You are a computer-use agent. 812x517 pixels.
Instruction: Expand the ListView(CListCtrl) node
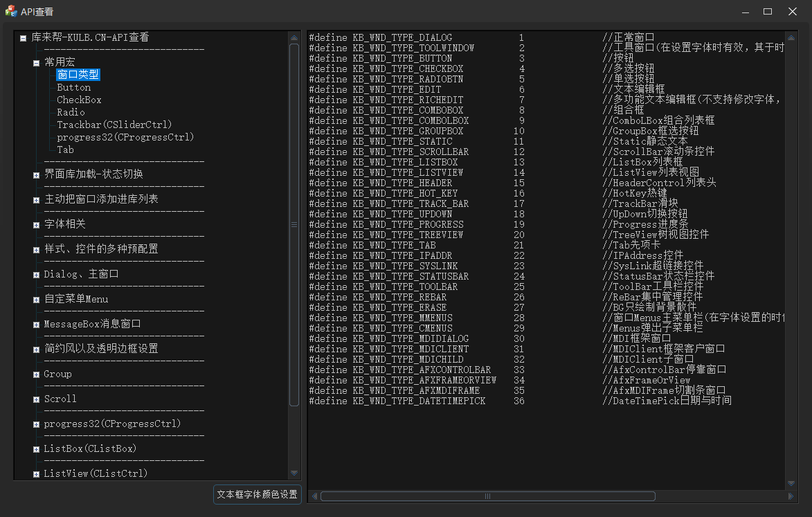point(36,475)
